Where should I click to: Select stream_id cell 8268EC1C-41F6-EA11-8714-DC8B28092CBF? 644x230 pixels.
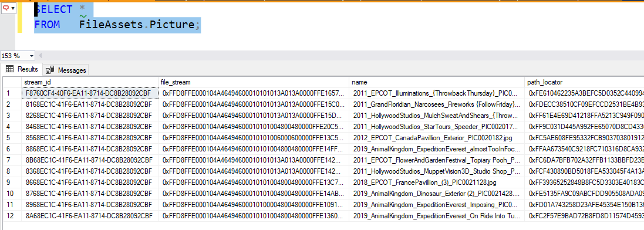point(90,116)
